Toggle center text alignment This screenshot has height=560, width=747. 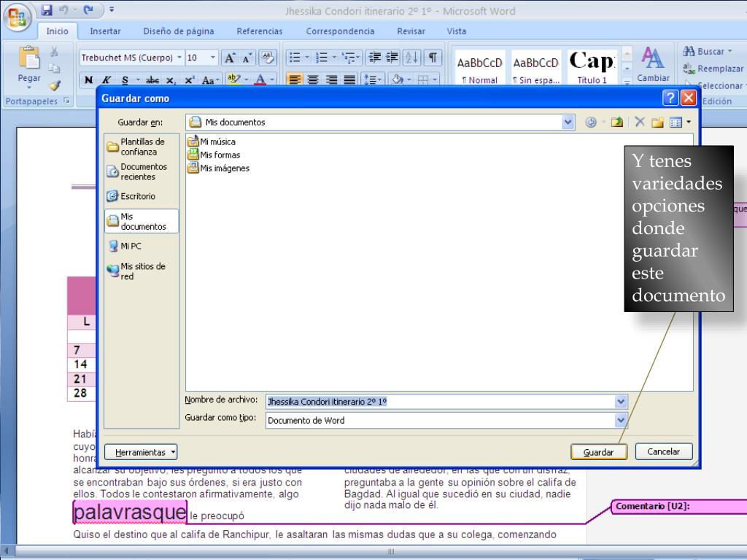[x=313, y=79]
